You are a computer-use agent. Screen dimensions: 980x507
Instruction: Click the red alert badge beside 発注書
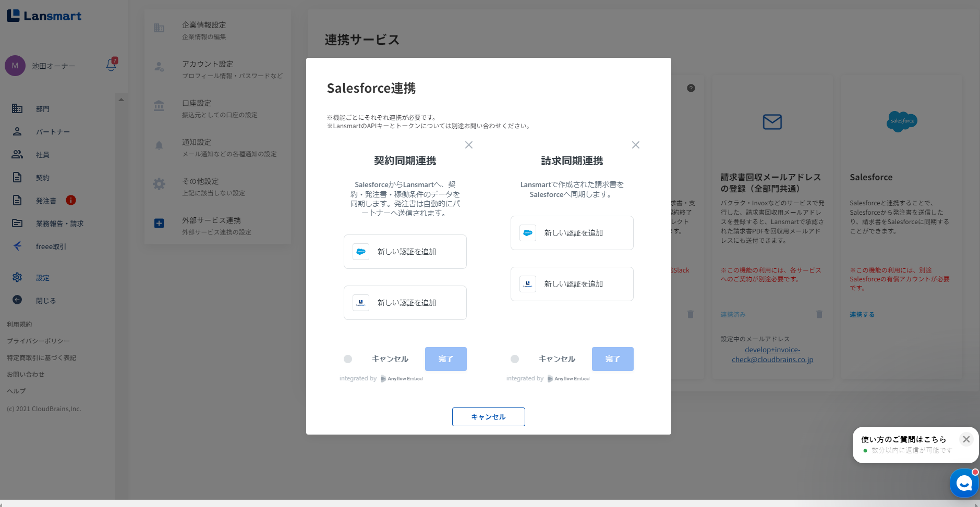[71, 200]
